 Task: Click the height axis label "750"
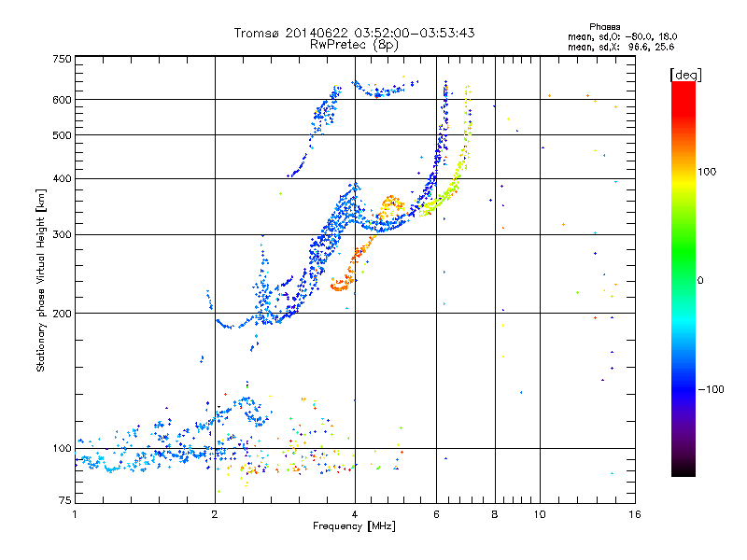pos(62,59)
